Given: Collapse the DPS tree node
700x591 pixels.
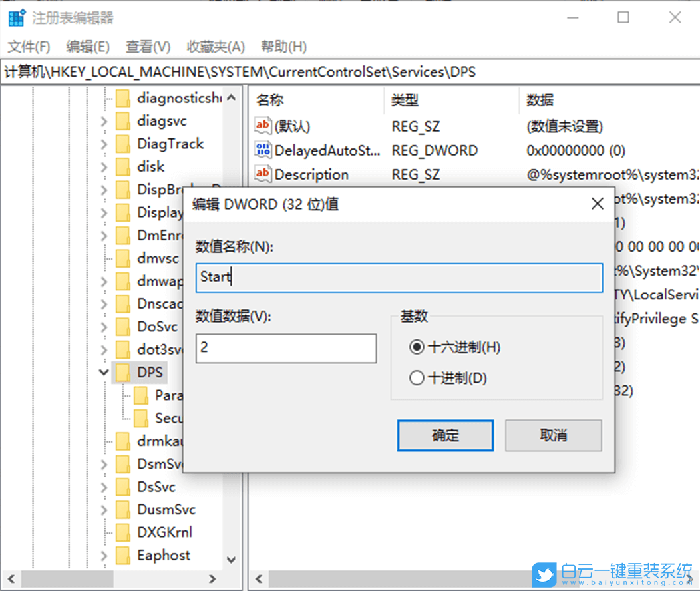Looking at the screenshot, I should point(104,372).
